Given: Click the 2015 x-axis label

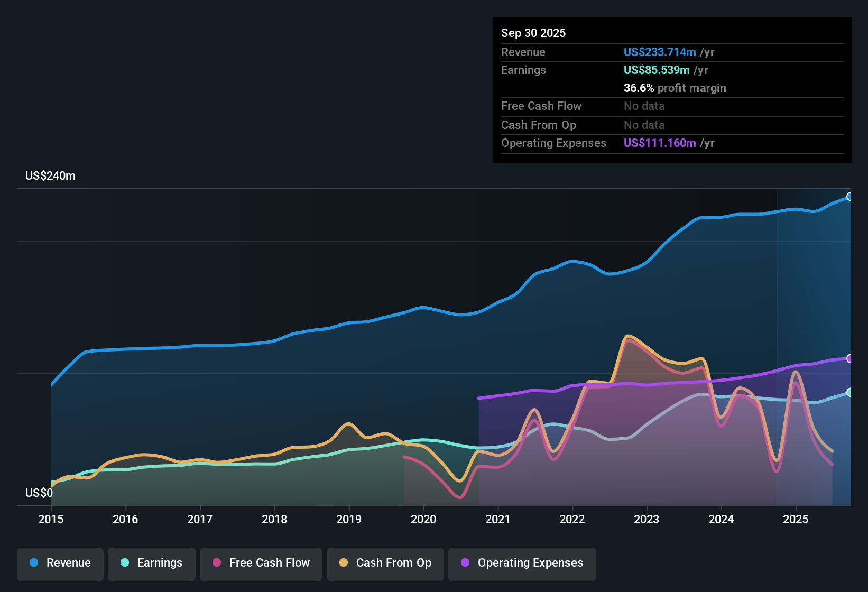Looking at the screenshot, I should (x=51, y=519).
